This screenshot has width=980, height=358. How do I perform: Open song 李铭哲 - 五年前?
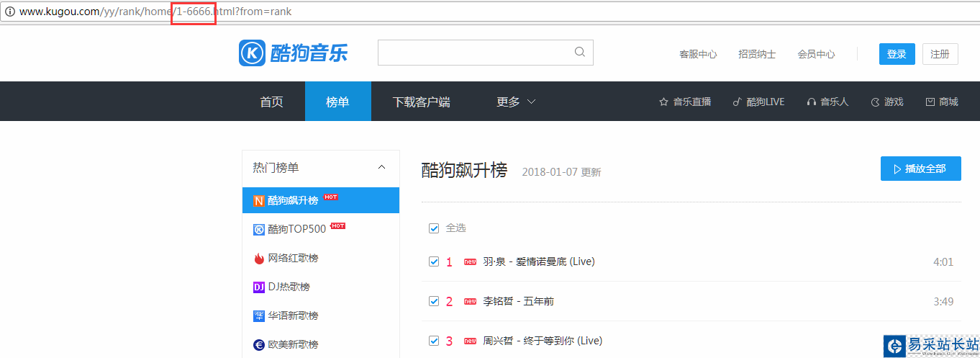pyautogui.click(x=518, y=301)
